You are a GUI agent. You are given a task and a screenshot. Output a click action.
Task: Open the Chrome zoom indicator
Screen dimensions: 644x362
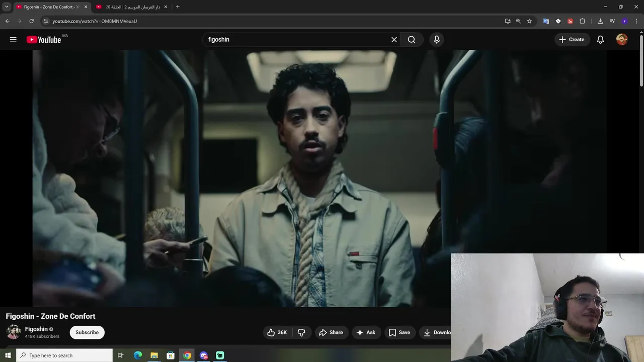pos(518,21)
